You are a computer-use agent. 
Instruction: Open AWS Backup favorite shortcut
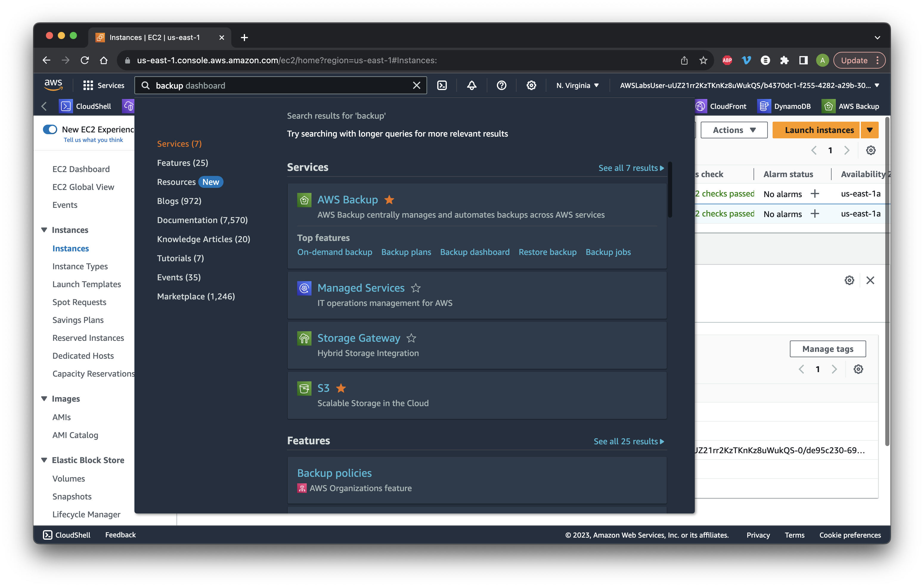850,106
